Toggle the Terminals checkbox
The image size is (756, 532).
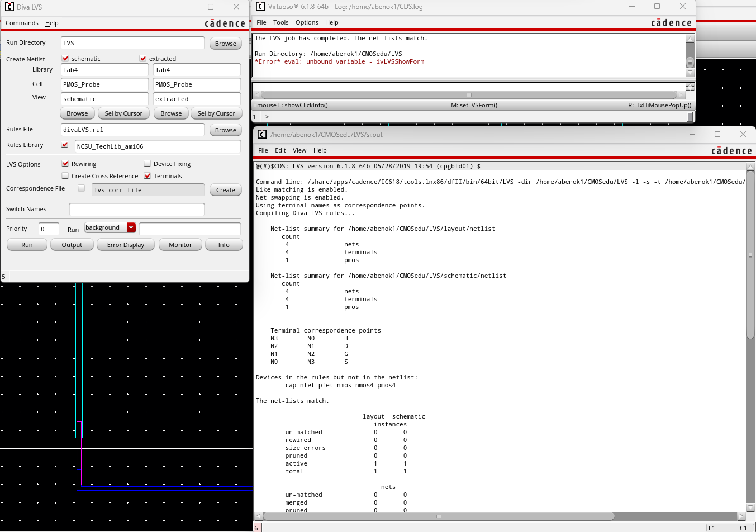pyautogui.click(x=148, y=175)
